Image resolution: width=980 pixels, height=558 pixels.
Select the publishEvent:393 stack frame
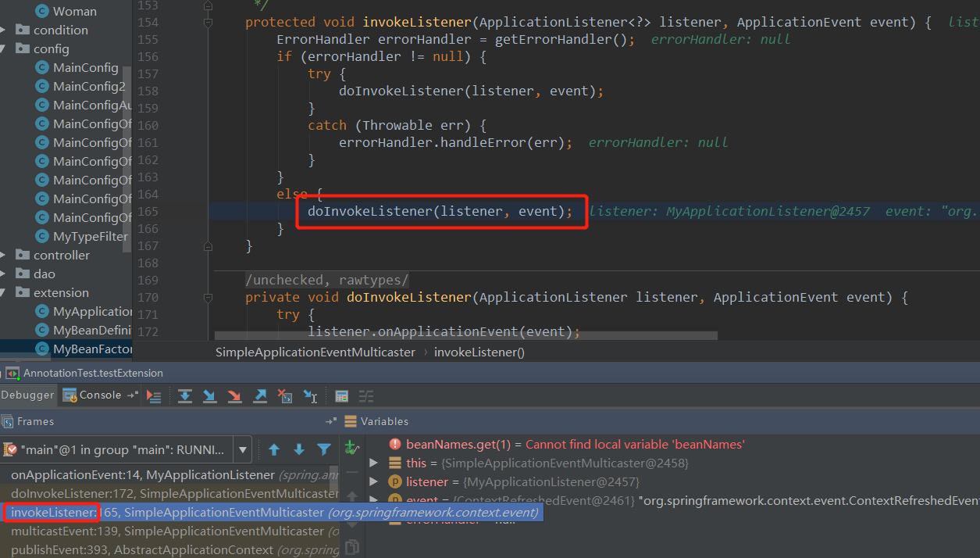point(169,549)
